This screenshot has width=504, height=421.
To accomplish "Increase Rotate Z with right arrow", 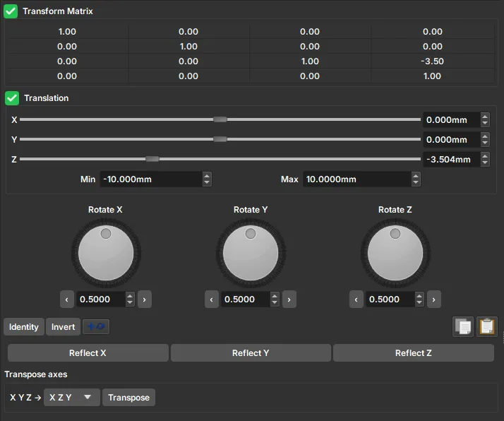I will point(434,300).
